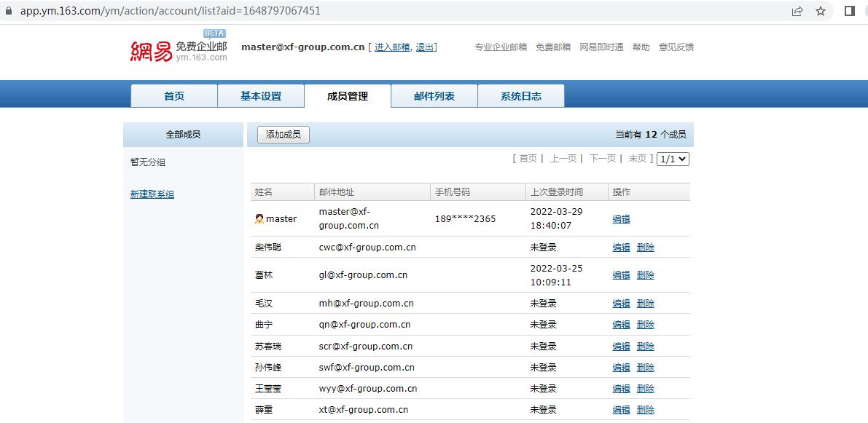Open the 帮助 help link
Image resolution: width=868 pixels, height=423 pixels.
coord(641,47)
